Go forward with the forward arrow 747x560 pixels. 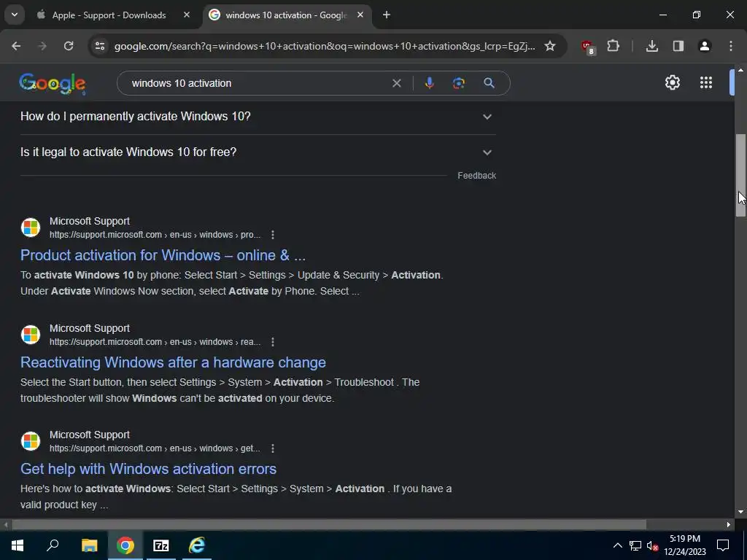click(x=42, y=46)
